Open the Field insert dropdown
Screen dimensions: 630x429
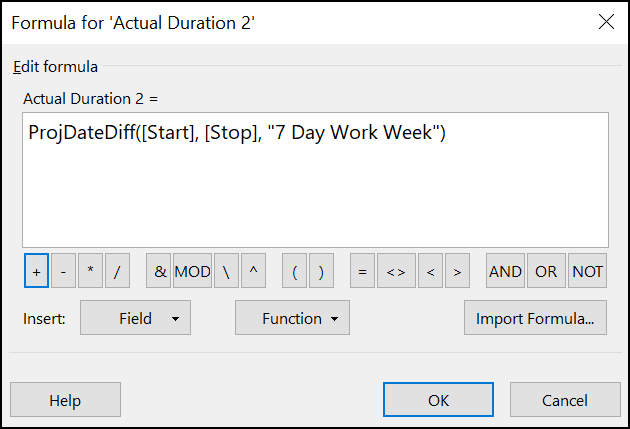[135, 318]
